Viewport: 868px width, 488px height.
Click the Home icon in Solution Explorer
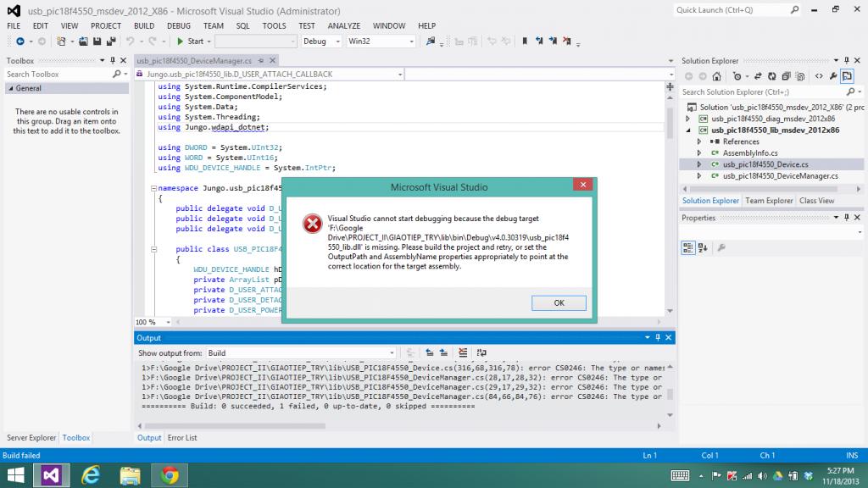[x=716, y=76]
